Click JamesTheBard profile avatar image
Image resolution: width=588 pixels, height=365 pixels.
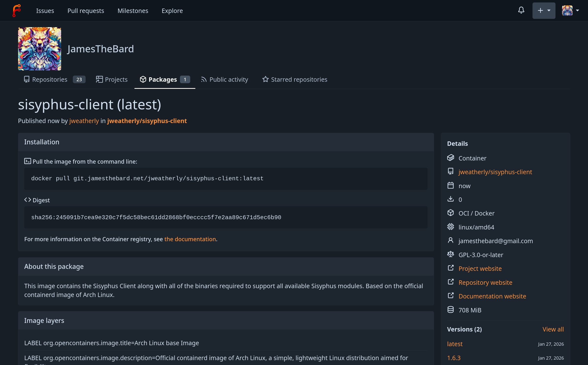click(40, 49)
